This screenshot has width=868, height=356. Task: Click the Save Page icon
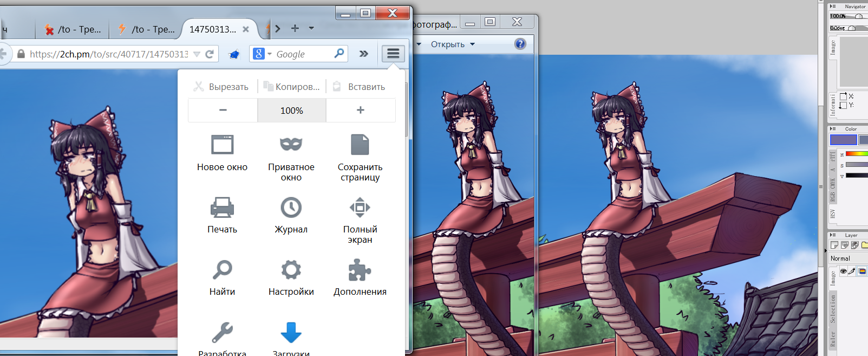click(x=360, y=145)
